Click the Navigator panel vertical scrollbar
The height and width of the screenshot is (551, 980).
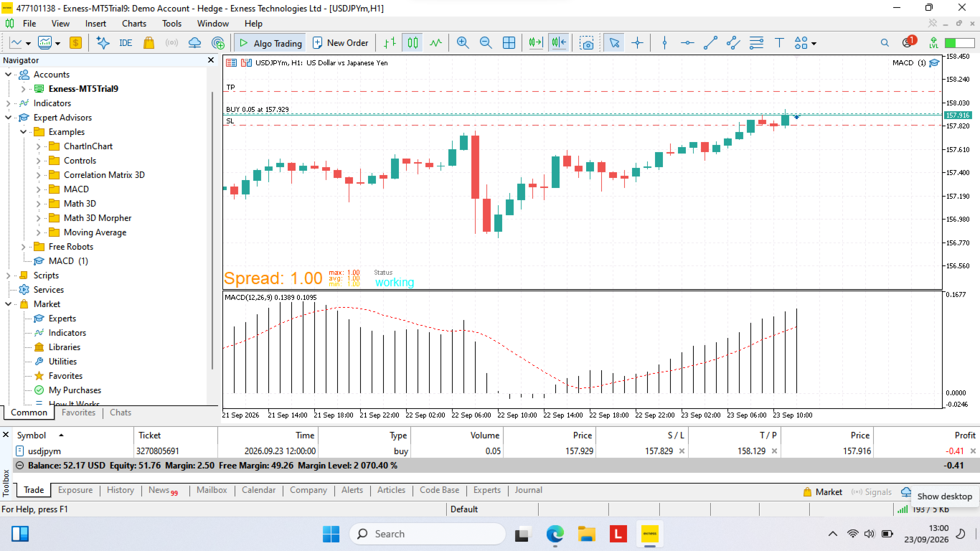(x=212, y=230)
